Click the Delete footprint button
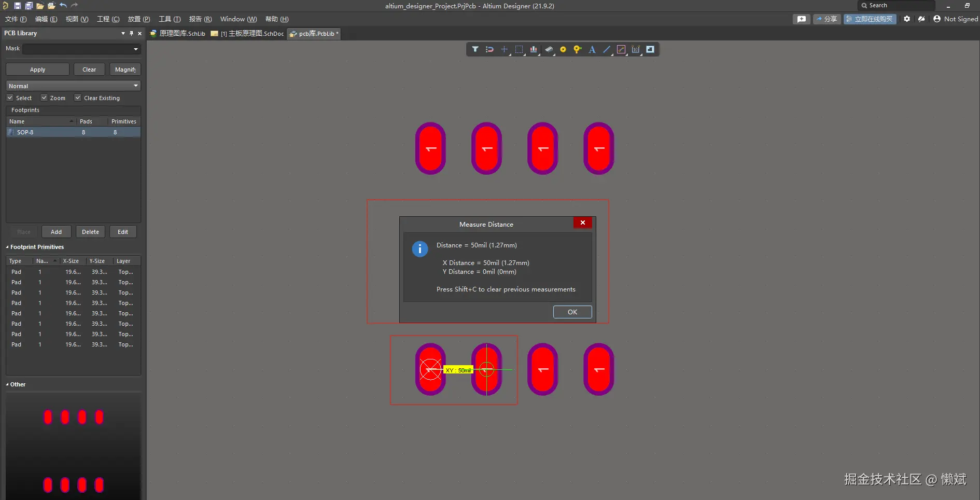 (90, 231)
